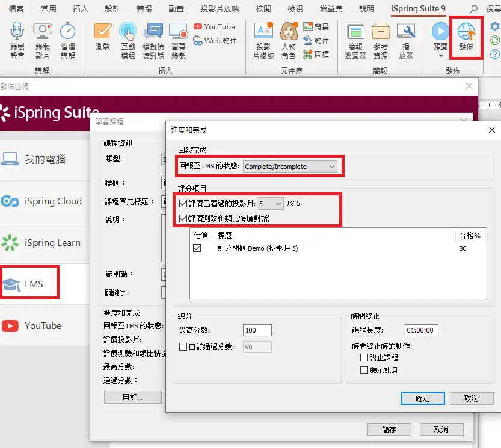This screenshot has width=501, height=448.
Task: Click the 最高分數 input field
Action: point(257,330)
